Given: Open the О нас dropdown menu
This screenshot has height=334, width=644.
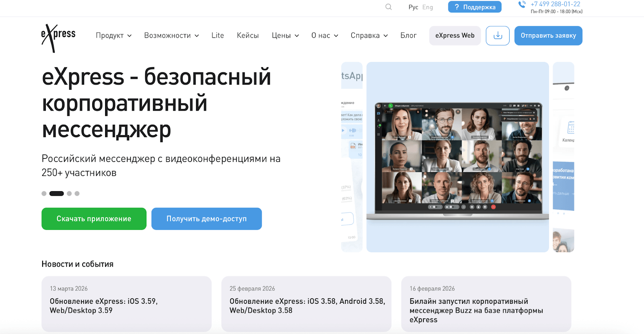Looking at the screenshot, I should pyautogui.click(x=324, y=35).
